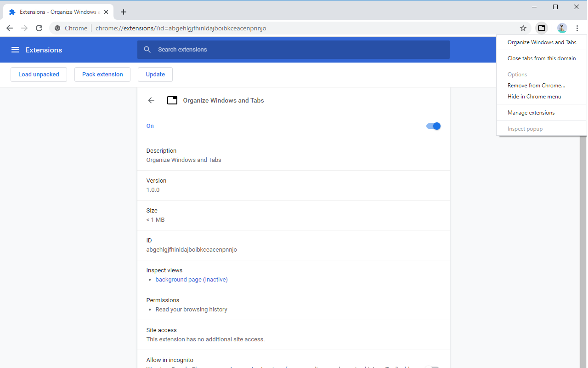Click the 'Organize Windows and Tabs' page heading
This screenshot has height=368, width=588.
(x=224, y=100)
